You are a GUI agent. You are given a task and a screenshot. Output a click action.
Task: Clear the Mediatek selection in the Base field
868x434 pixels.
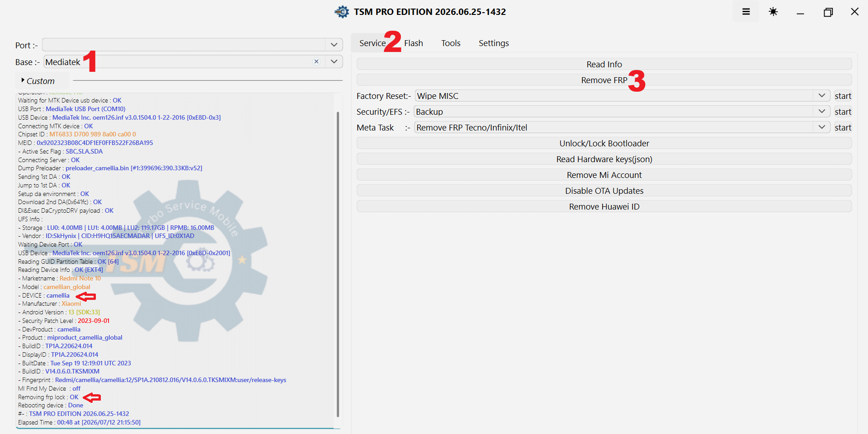click(316, 62)
